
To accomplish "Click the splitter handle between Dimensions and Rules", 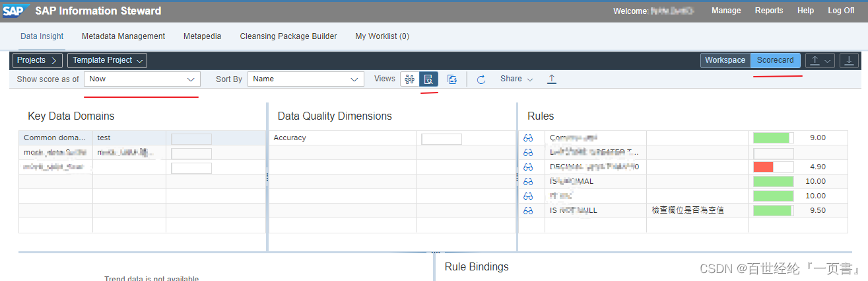I will 517,177.
